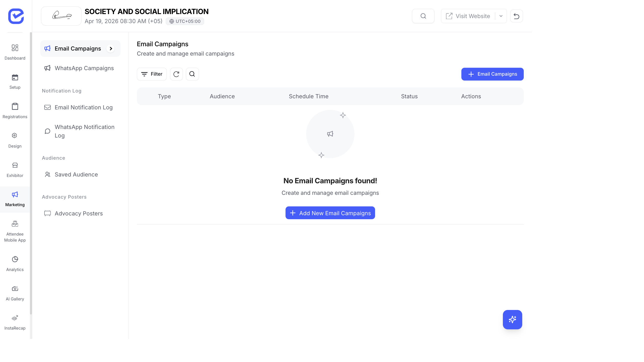Click Add New Email Campaigns button
The height and width of the screenshot is (362, 644).
tap(330, 213)
